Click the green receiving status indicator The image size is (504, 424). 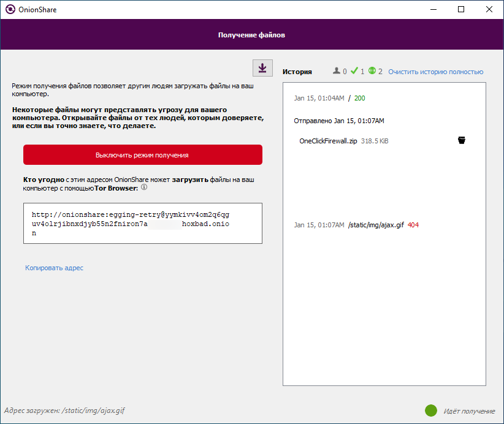click(430, 410)
